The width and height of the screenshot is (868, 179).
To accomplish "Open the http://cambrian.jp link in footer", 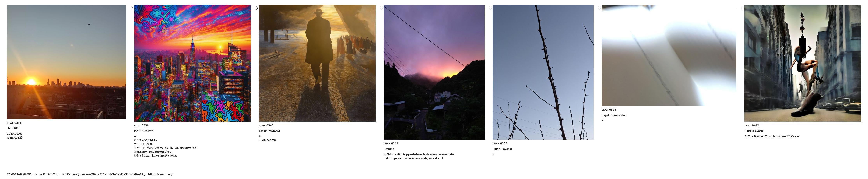I will point(161,174).
